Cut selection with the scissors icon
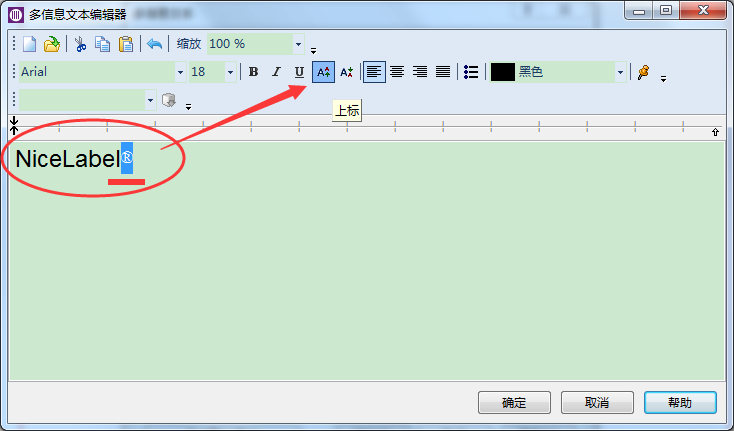 point(80,44)
